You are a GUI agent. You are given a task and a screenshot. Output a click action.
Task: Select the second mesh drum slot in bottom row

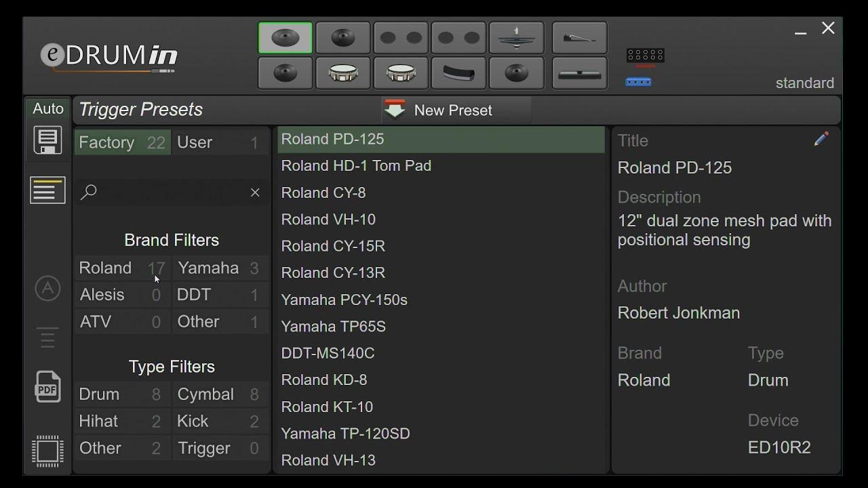(401, 73)
